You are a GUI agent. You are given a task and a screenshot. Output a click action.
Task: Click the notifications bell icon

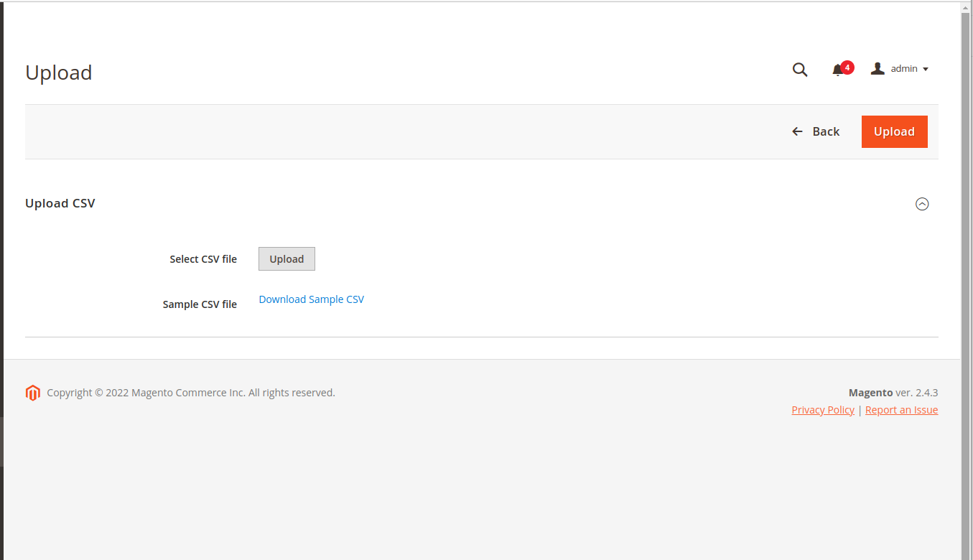click(x=837, y=70)
